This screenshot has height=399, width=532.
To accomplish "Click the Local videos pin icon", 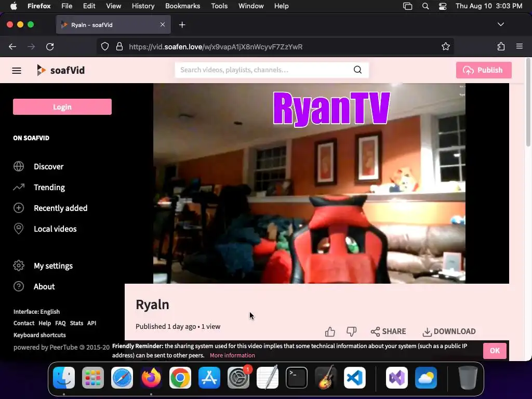I will 19,229.
